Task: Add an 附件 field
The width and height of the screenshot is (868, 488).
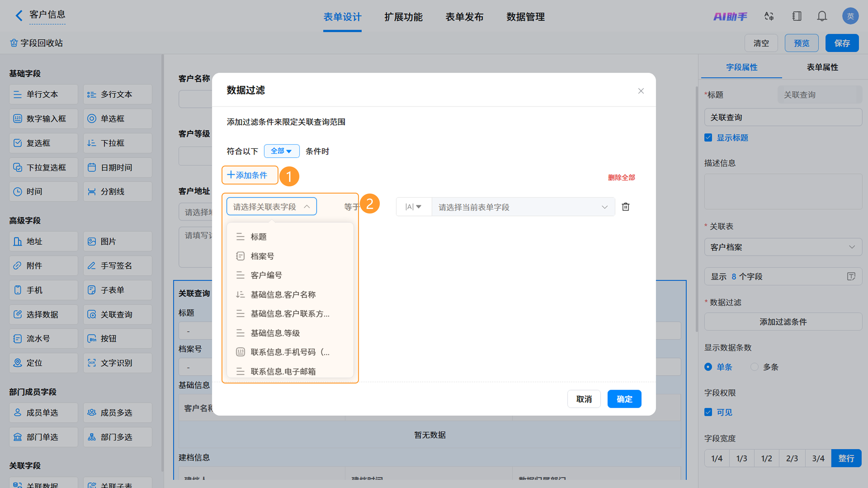Action: [43, 265]
